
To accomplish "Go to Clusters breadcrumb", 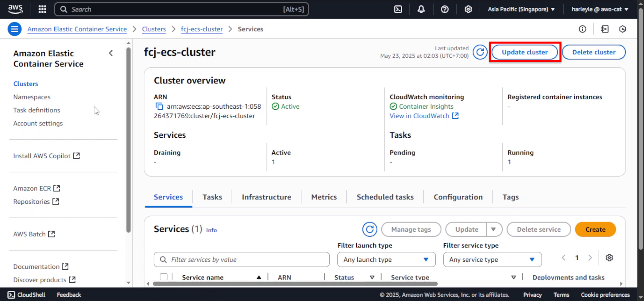I will (x=154, y=29).
